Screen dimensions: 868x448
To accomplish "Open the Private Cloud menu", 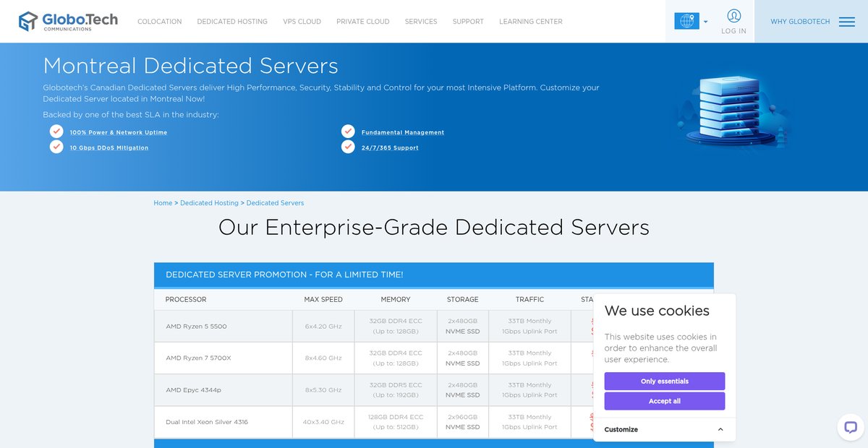I will pyautogui.click(x=363, y=22).
